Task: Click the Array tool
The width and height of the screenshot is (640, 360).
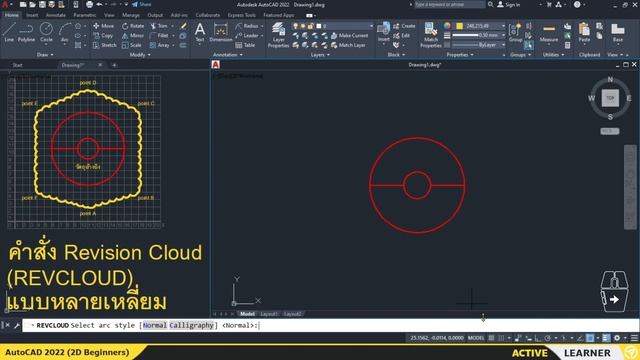Action: coord(160,45)
